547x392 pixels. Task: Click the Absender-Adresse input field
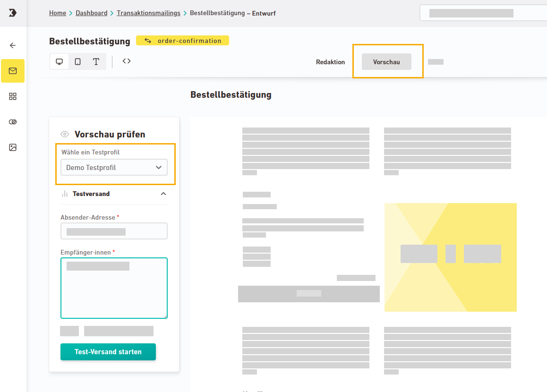click(114, 231)
